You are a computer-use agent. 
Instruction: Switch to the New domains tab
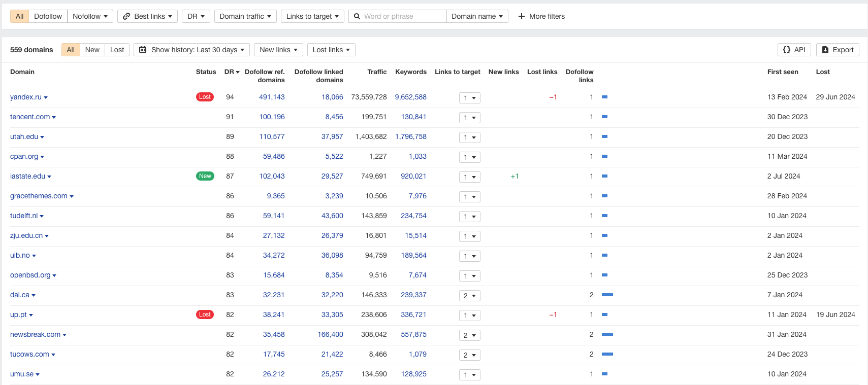pos(92,50)
